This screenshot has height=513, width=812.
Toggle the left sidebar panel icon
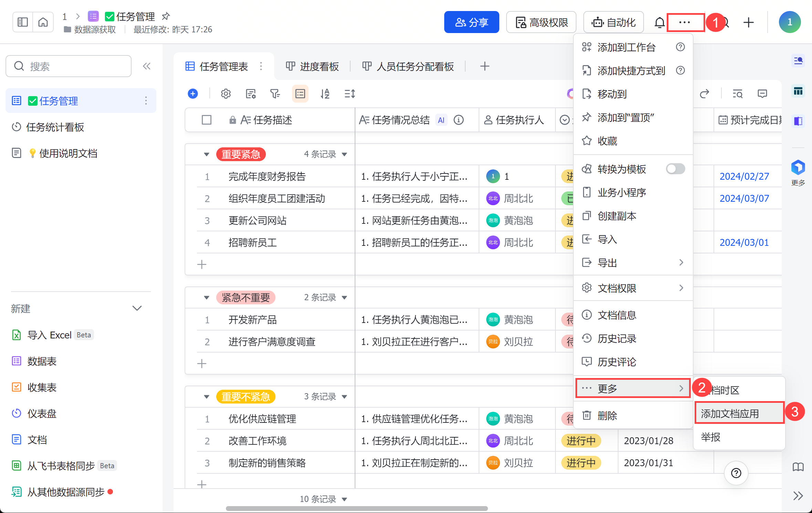coord(23,22)
